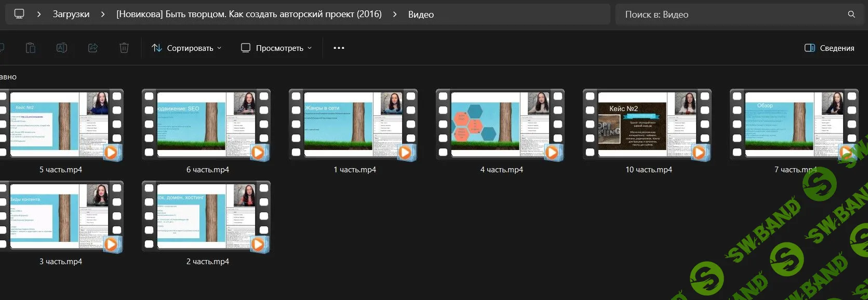This screenshot has height=300, width=868.
Task: Go to Загрузки in breadcrumb path
Action: click(71, 15)
